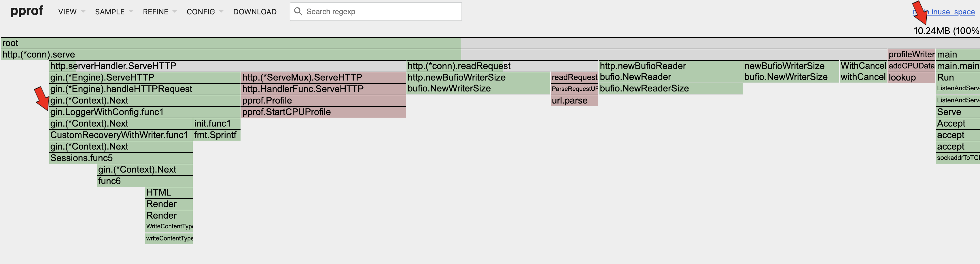Screen dimensions: 980x264
Task: Click the HTML render frame
Action: [169, 192]
